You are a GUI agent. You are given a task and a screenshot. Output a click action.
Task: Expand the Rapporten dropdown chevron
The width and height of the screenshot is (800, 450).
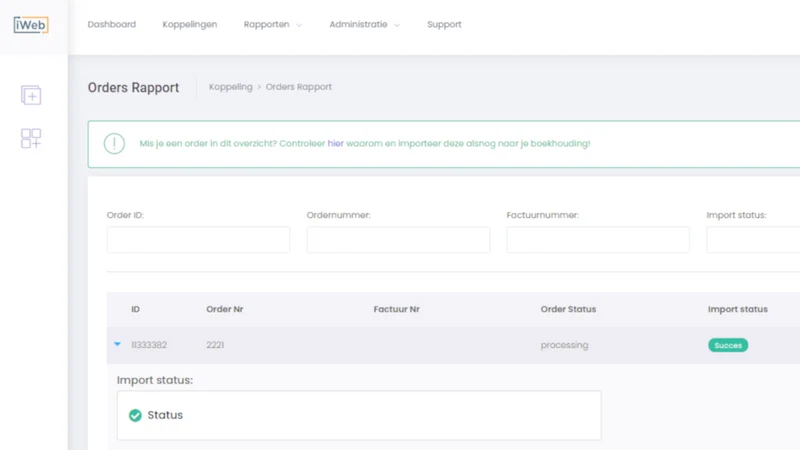pos(299,25)
